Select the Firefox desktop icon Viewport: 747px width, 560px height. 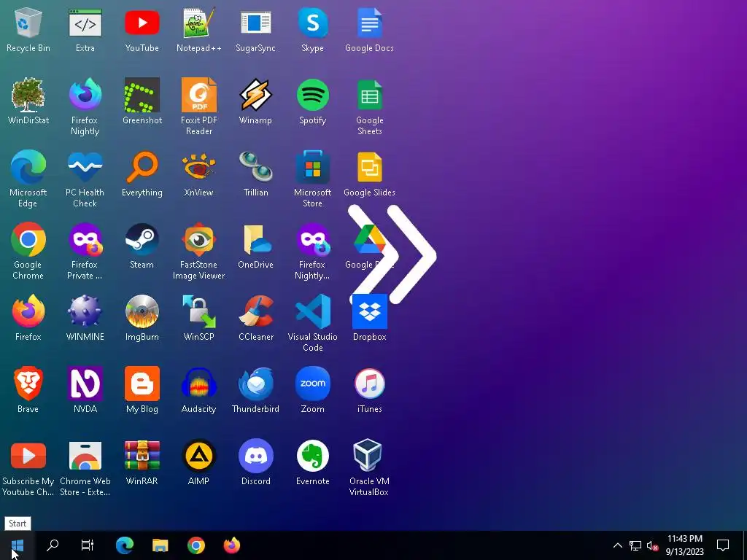pyautogui.click(x=28, y=311)
